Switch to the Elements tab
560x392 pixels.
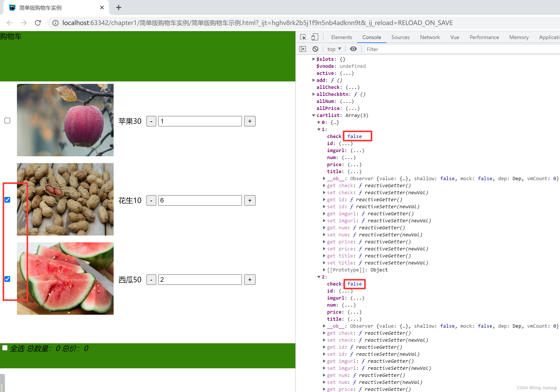click(342, 37)
